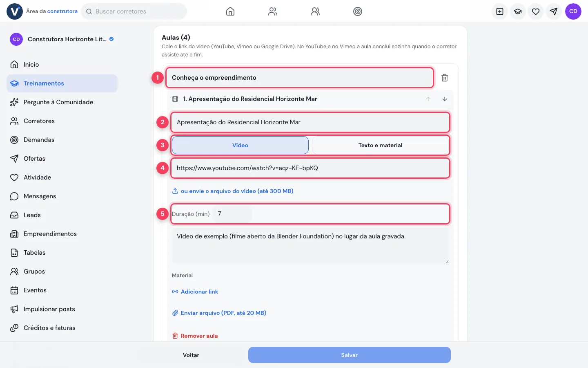The width and height of the screenshot is (588, 368).
Task: Open Leads in the sidebar
Action: click(62, 215)
